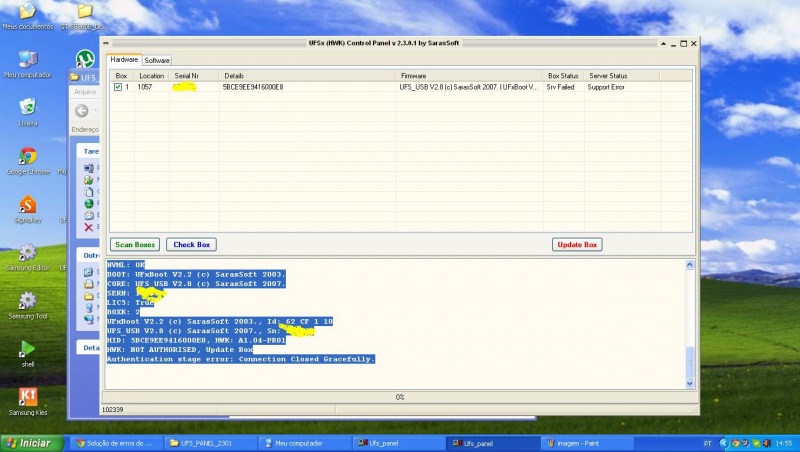The image size is (800, 452).
Task: Click the Srv Failed status cell
Action: point(560,87)
